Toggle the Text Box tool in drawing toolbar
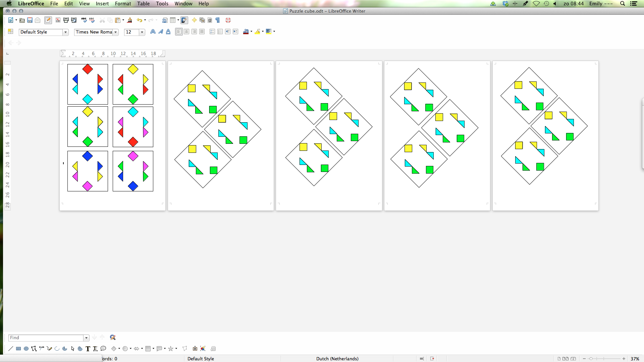Viewport: 644px width, 362px height. coord(88,349)
